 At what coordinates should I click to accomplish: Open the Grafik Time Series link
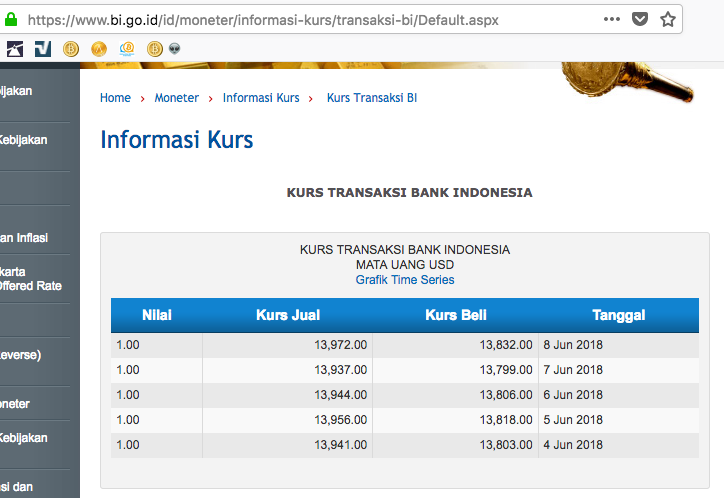click(x=405, y=280)
